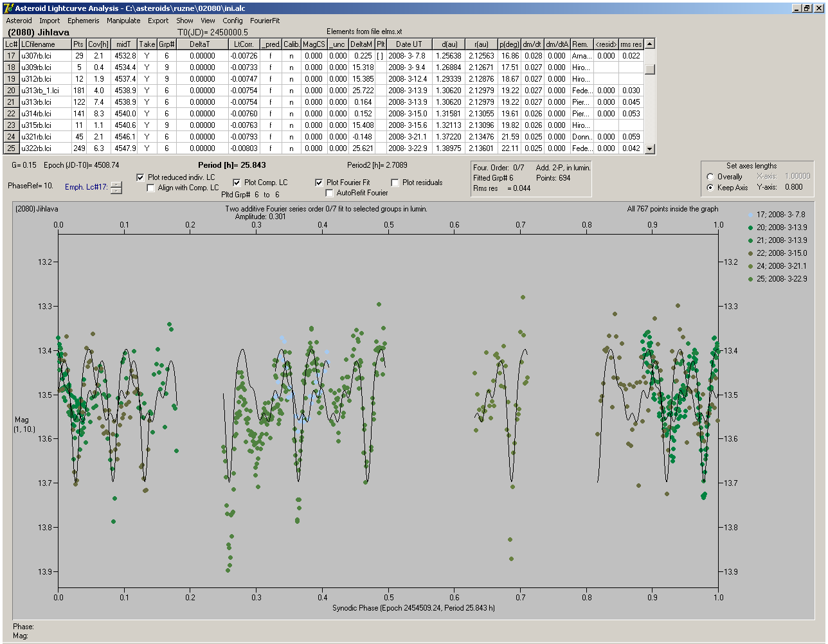This screenshot has height=644, width=828.
Task: Click the Period2 [h]= 2.7089 label
Action: tap(377, 165)
